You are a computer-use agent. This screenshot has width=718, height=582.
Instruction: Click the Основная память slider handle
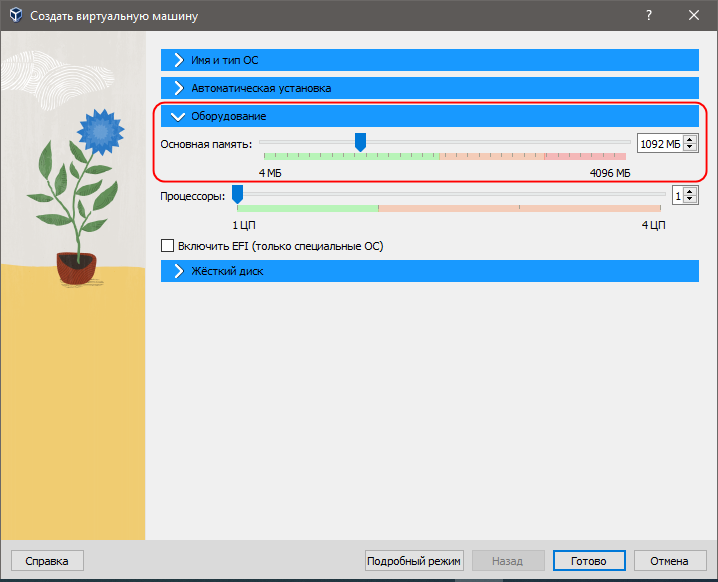tap(360, 142)
